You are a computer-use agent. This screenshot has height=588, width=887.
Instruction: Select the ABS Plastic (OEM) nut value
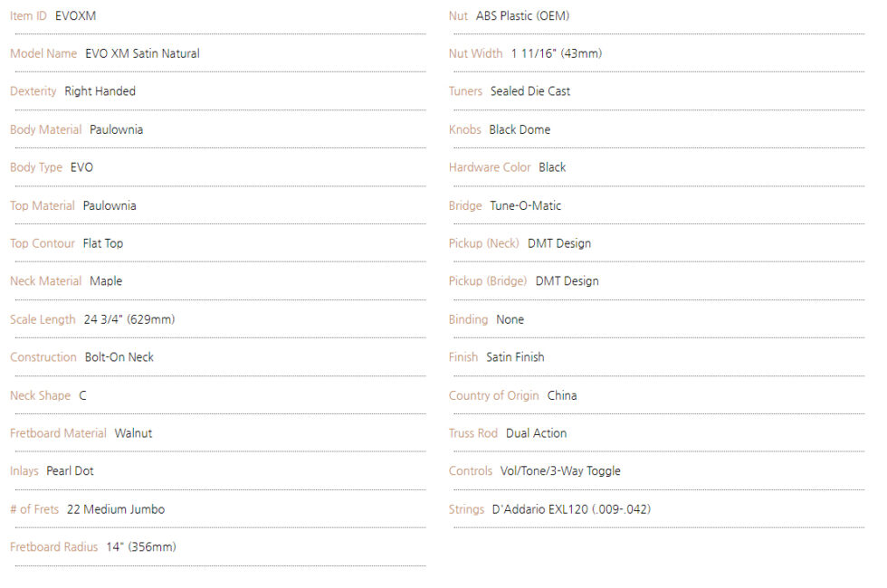523,16
